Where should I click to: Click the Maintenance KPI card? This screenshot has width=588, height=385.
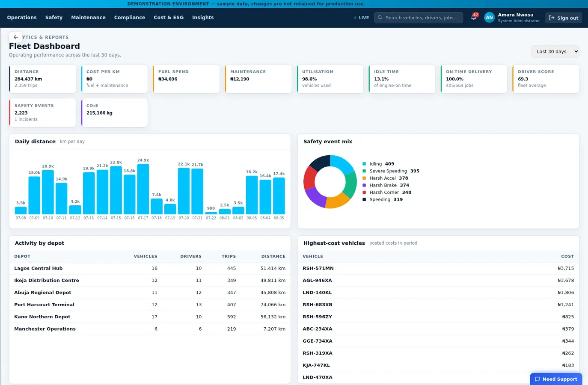pos(258,79)
